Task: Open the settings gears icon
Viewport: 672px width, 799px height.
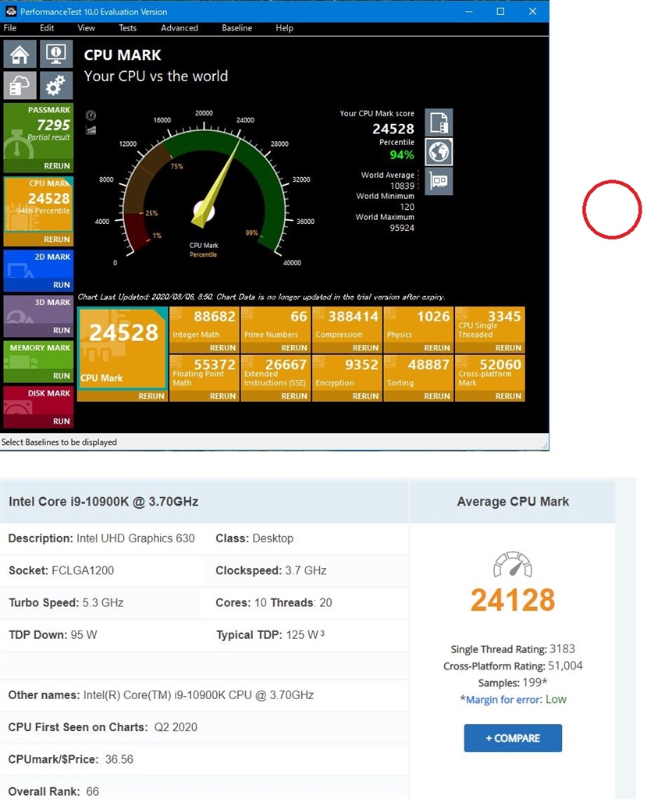Action: click(55, 85)
